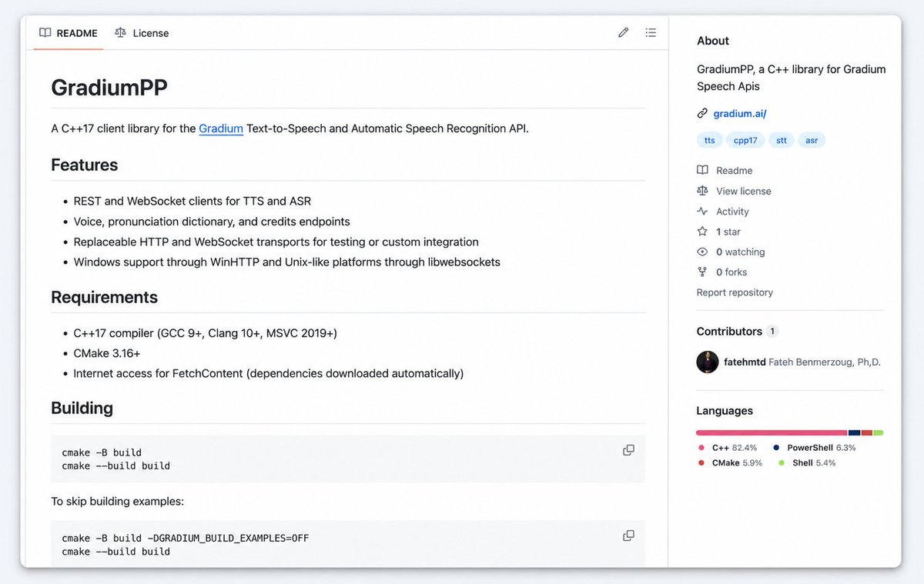Click the contributors count badge 1
This screenshot has height=584, width=924.
(772, 332)
